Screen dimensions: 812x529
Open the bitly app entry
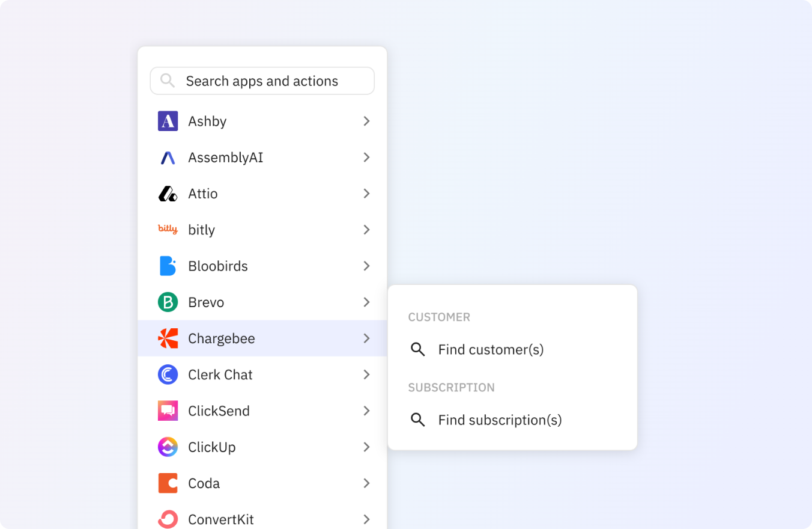point(262,230)
